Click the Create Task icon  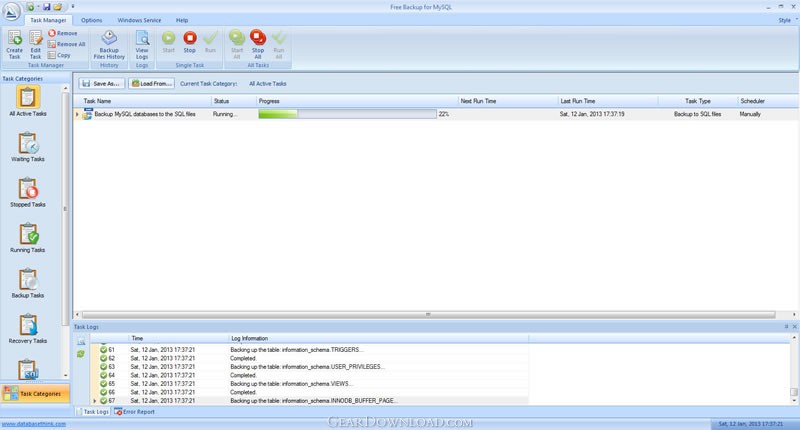pyautogui.click(x=14, y=43)
